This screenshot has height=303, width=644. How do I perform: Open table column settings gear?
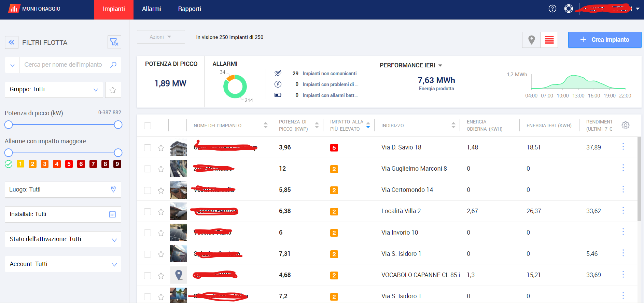(625, 125)
